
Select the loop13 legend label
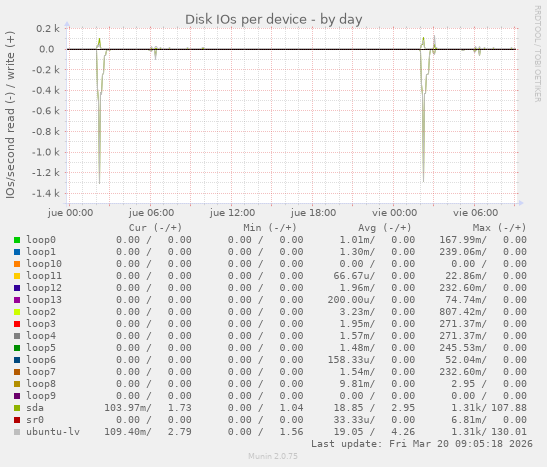click(x=44, y=300)
